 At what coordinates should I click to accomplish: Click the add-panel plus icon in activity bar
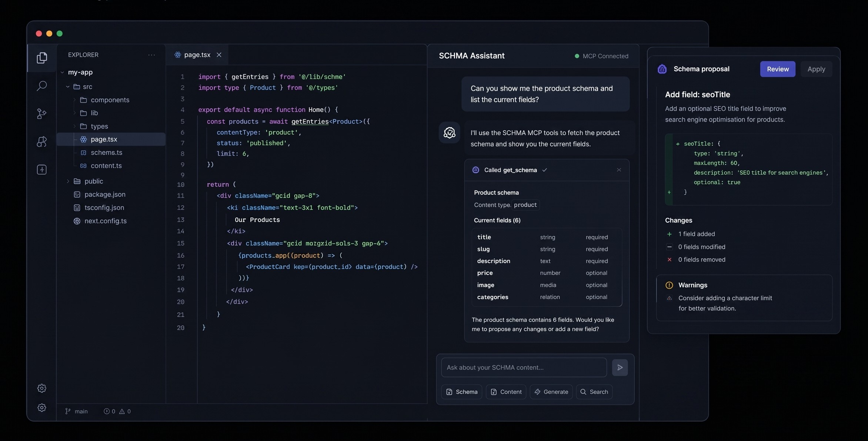click(42, 170)
